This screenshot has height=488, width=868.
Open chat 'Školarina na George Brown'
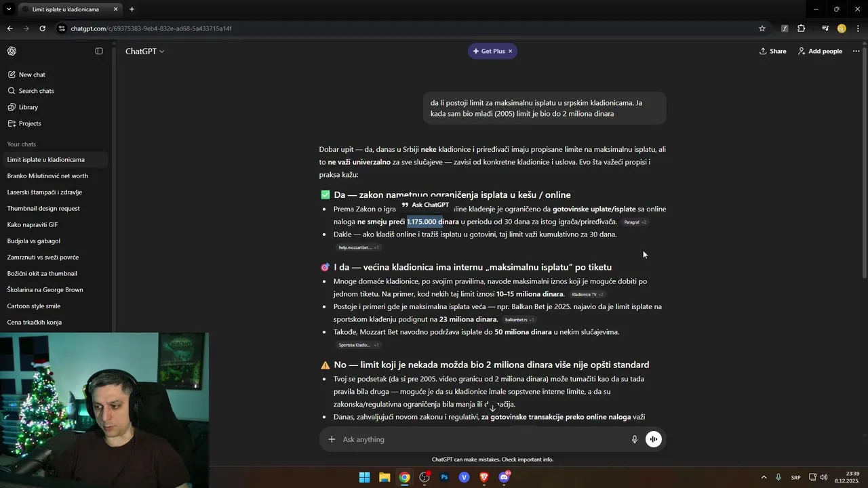pos(54,289)
